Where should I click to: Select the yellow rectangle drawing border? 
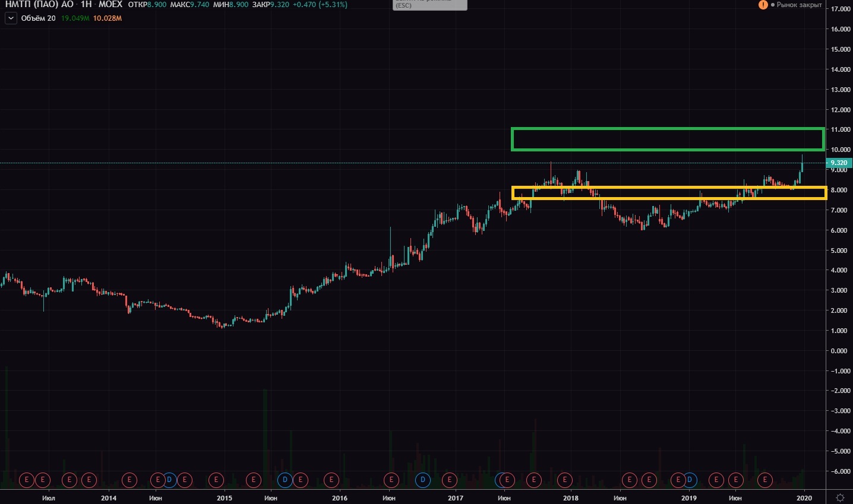coord(669,188)
